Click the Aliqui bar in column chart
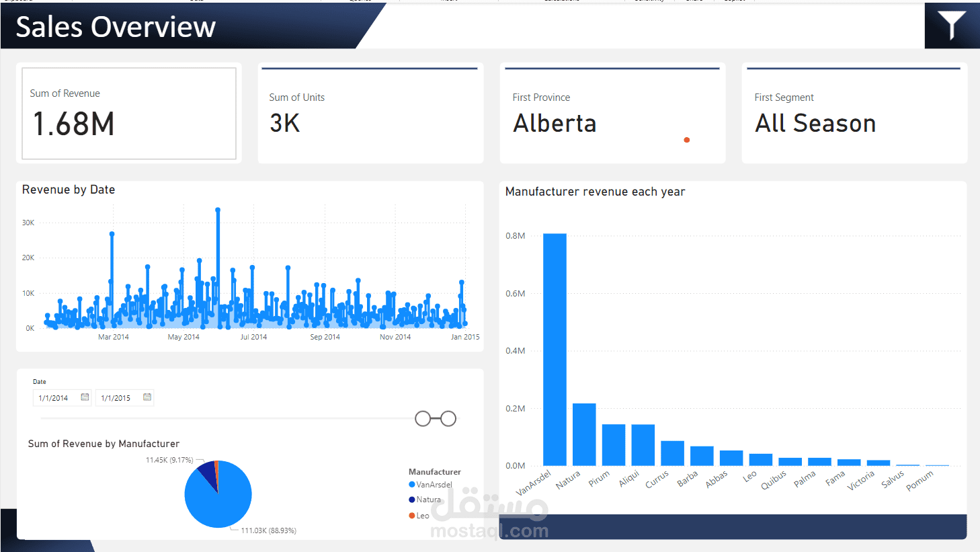The image size is (980, 552). click(x=643, y=445)
